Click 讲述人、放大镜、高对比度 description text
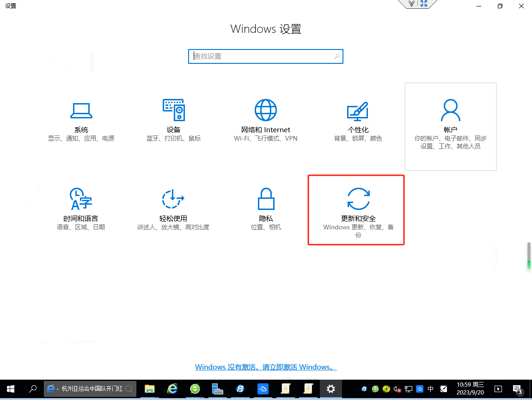Screen dimensions: 532x400 pos(173,227)
